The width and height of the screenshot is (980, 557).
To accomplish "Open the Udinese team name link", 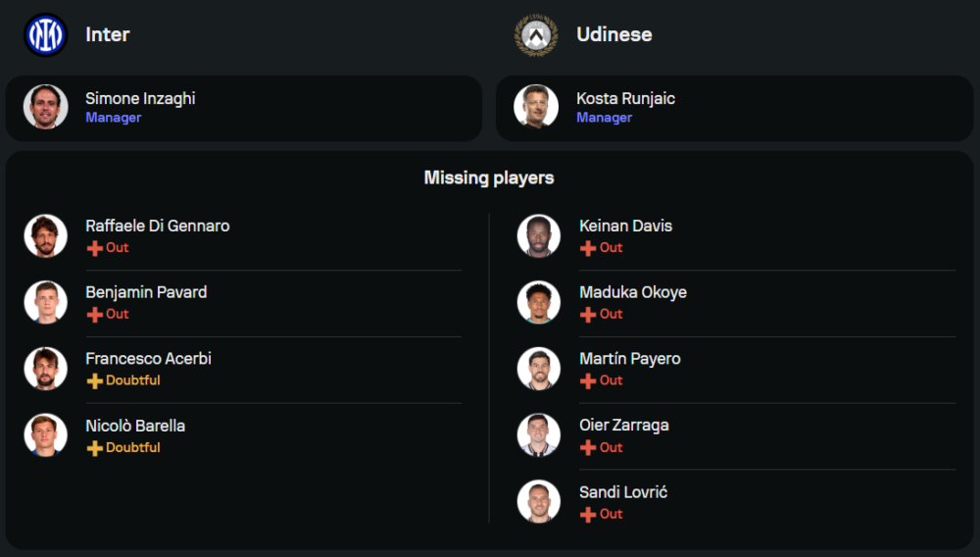I will point(613,34).
